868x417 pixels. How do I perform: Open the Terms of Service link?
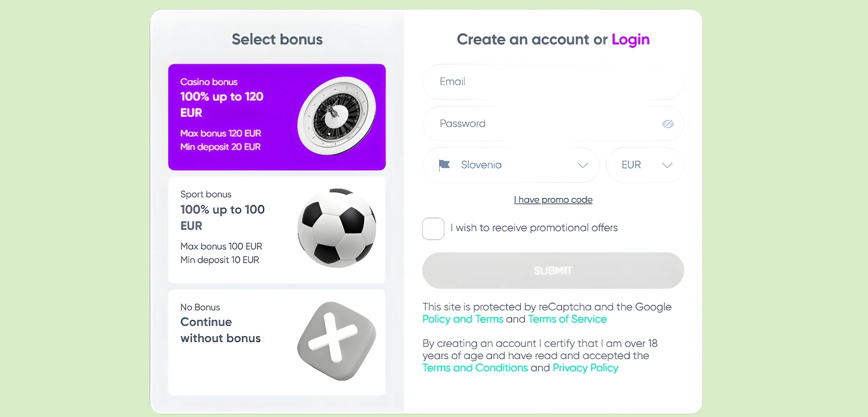click(x=567, y=319)
